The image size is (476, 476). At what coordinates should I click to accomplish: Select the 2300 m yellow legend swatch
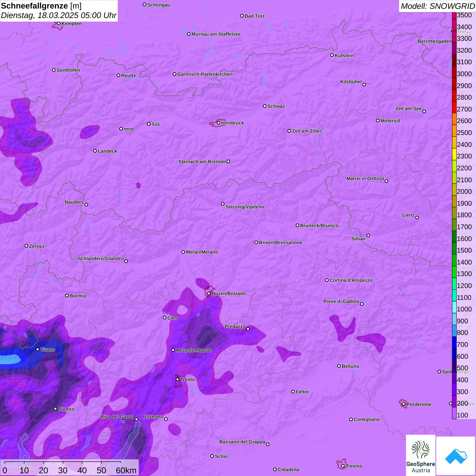pos(454,154)
